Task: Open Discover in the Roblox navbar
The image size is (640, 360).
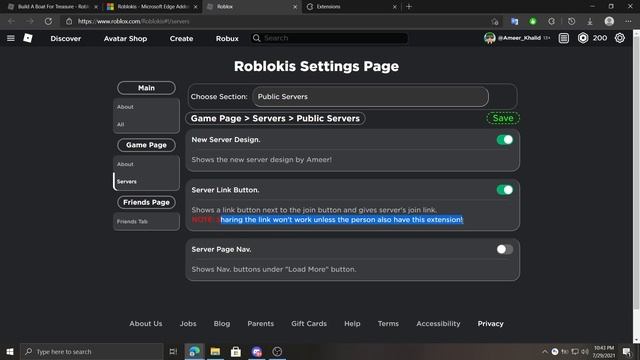Action: [66, 38]
